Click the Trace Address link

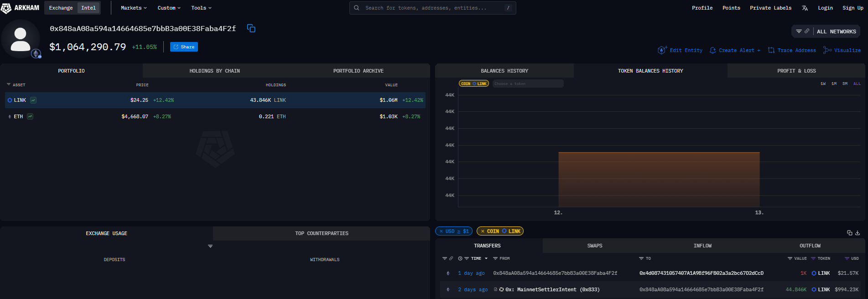point(792,50)
